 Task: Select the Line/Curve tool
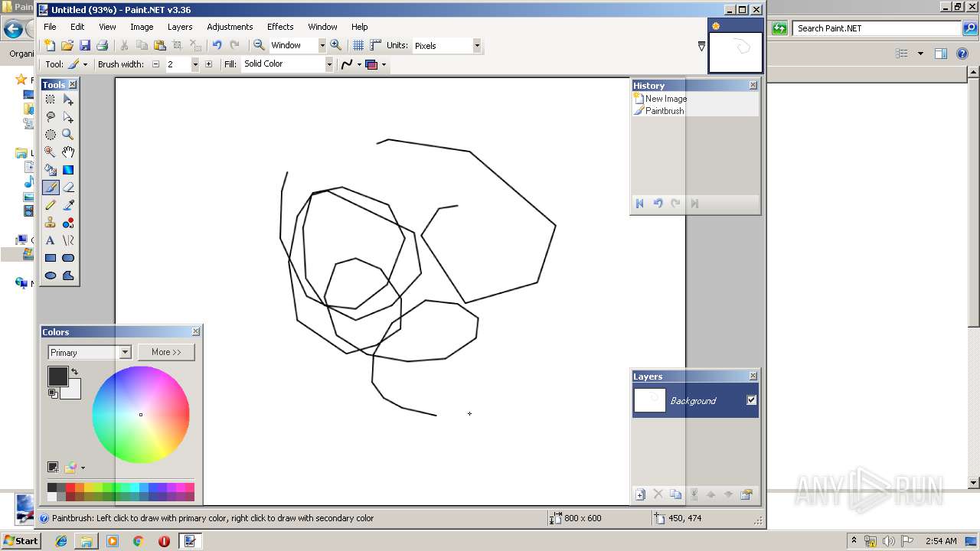[x=68, y=240]
